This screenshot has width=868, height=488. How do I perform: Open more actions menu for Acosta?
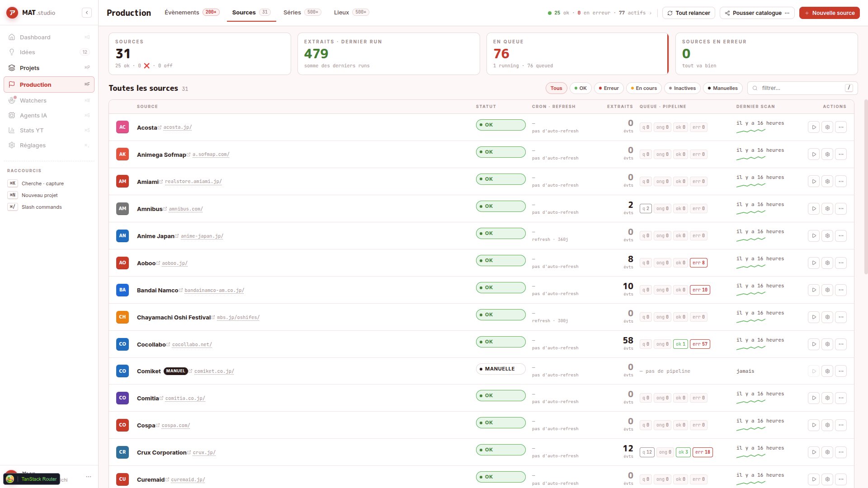click(841, 127)
